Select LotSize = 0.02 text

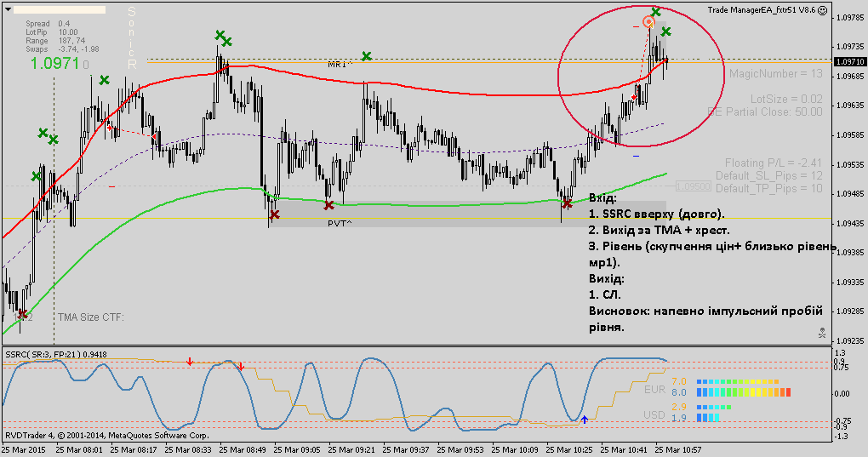786,99
